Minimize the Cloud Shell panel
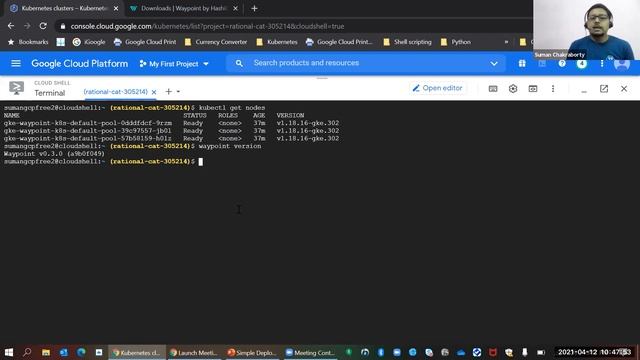The width and height of the screenshot is (640, 360). [x=584, y=91]
